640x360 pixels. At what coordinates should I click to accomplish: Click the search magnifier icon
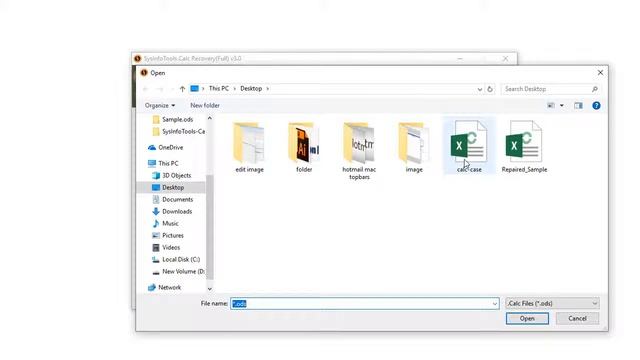click(595, 89)
